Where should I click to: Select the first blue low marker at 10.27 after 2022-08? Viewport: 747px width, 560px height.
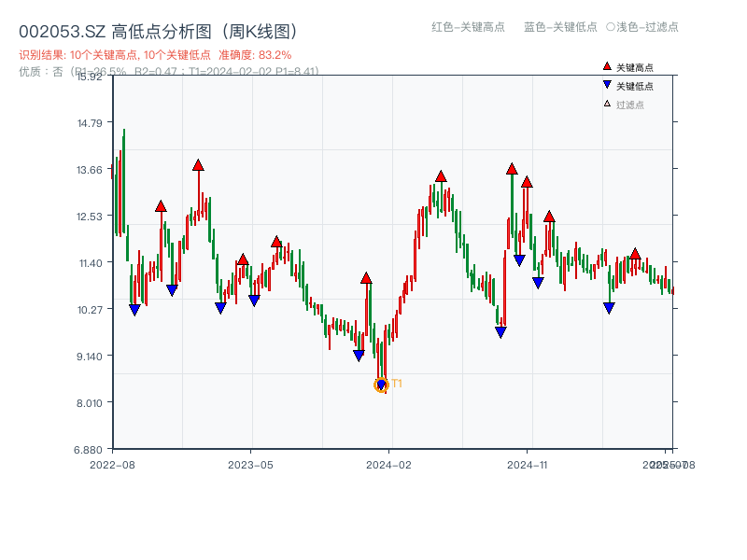pyautogui.click(x=134, y=310)
